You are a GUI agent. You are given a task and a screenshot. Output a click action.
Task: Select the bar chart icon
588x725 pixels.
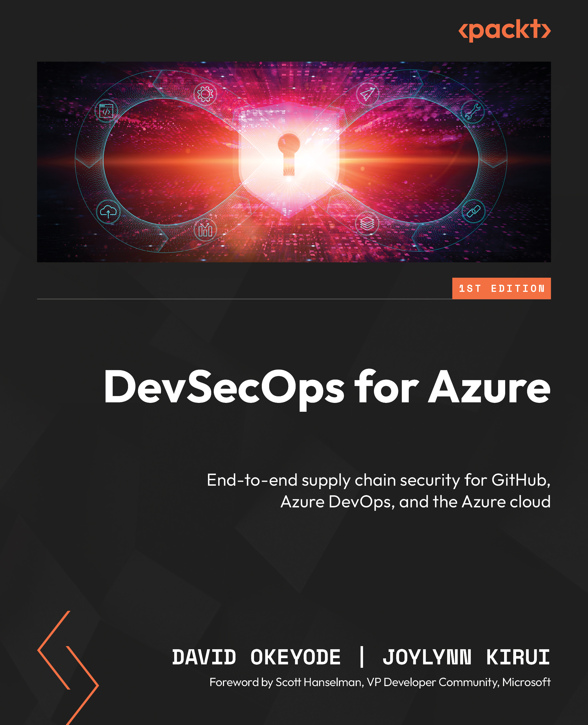coord(206,230)
